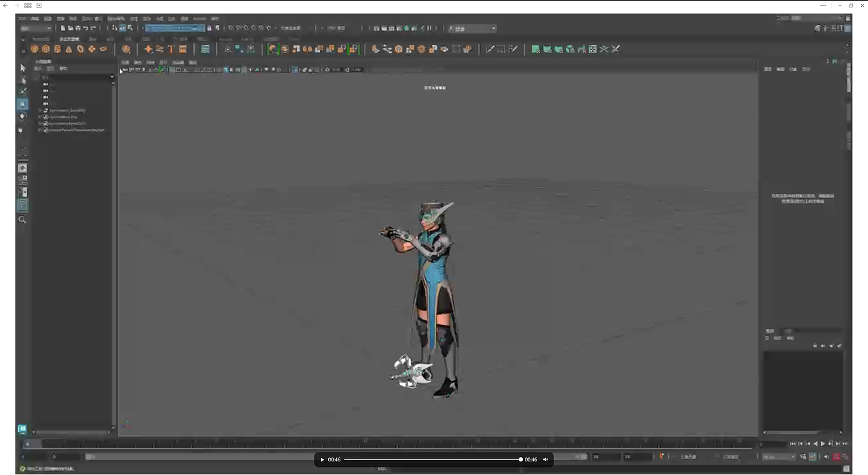Create a polygon cone from the shelf
Screen dimensions: 868x475
pos(68,49)
